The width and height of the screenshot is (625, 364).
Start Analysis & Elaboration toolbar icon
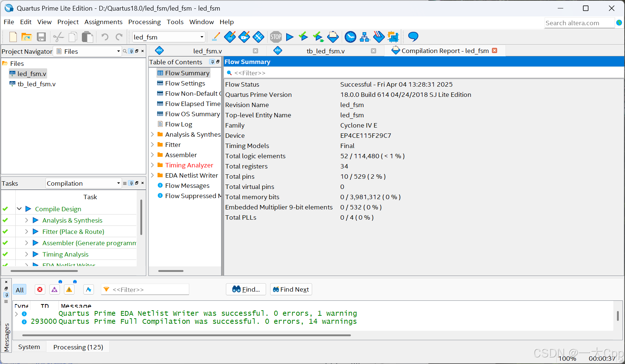pos(303,37)
